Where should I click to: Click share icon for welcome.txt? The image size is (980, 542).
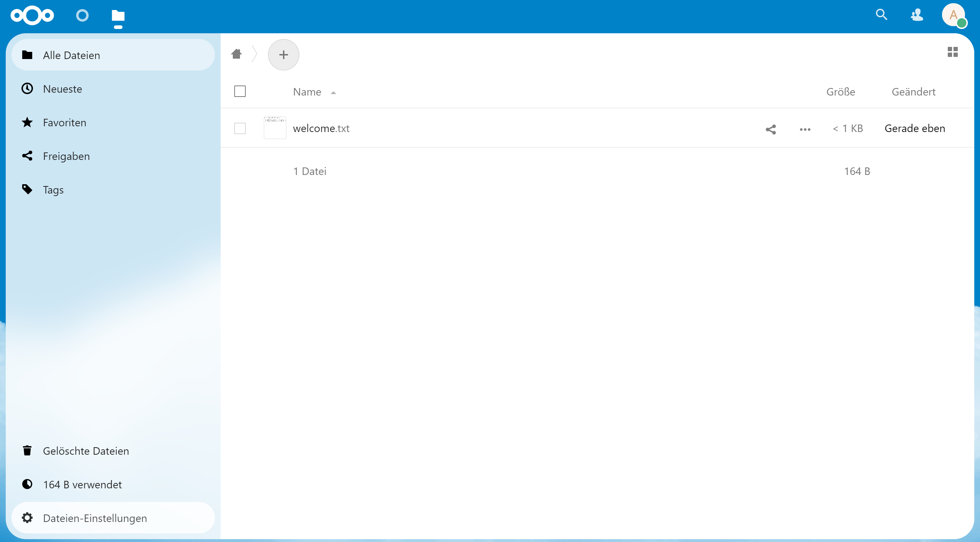coord(771,129)
